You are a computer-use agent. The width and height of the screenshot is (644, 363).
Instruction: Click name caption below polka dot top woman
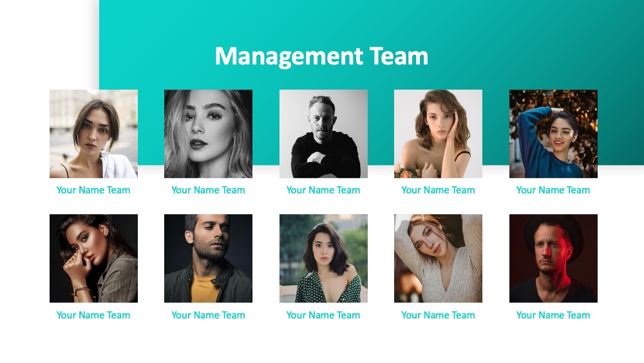click(323, 315)
